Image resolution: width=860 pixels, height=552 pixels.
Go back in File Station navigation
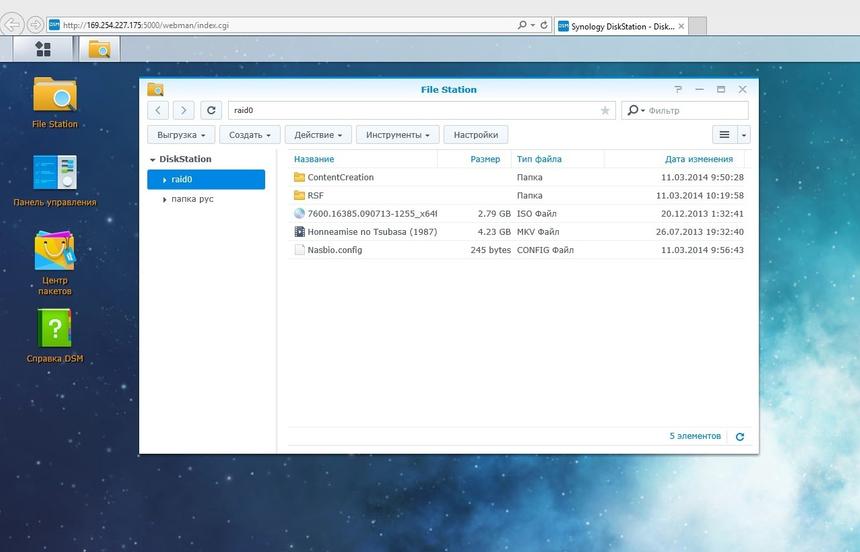pos(158,110)
